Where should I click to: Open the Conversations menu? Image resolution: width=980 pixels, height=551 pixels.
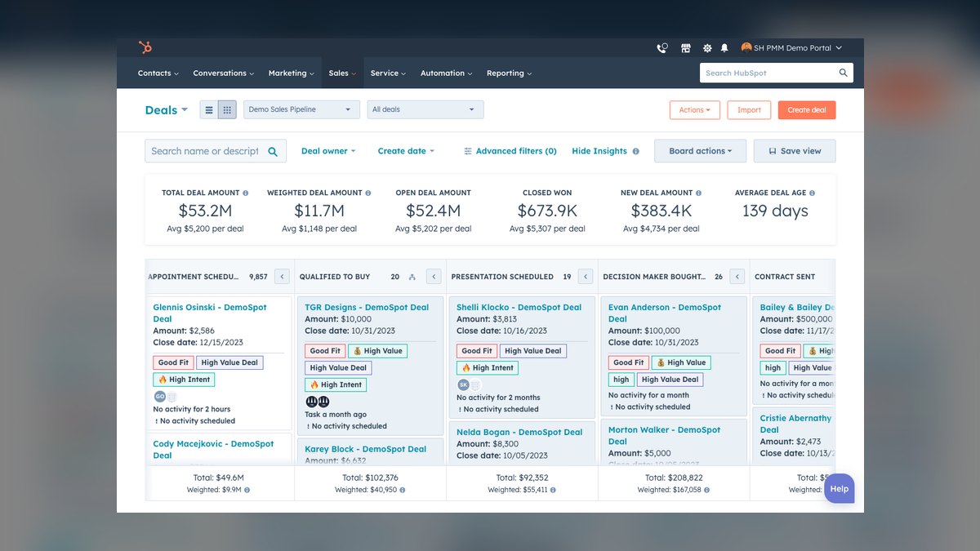223,73
